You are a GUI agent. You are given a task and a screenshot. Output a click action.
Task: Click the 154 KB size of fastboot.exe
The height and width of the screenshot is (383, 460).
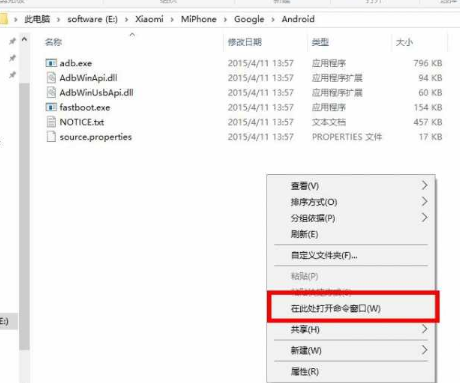(x=428, y=107)
